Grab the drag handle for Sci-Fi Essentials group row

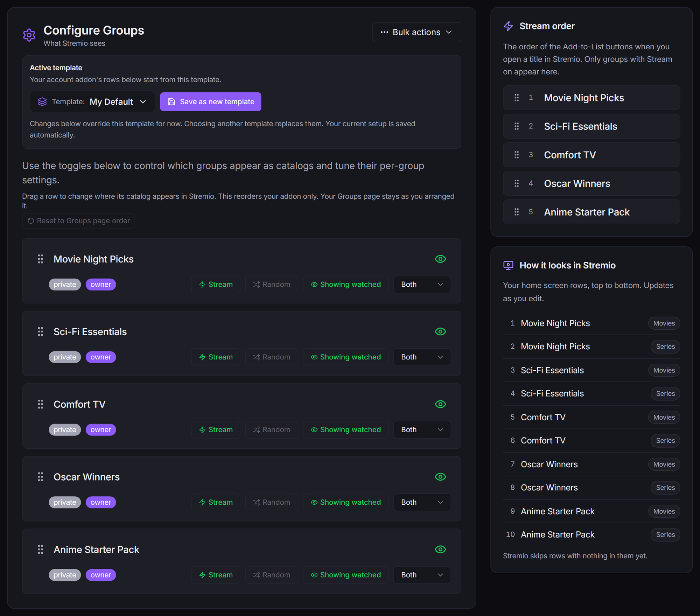(41, 331)
